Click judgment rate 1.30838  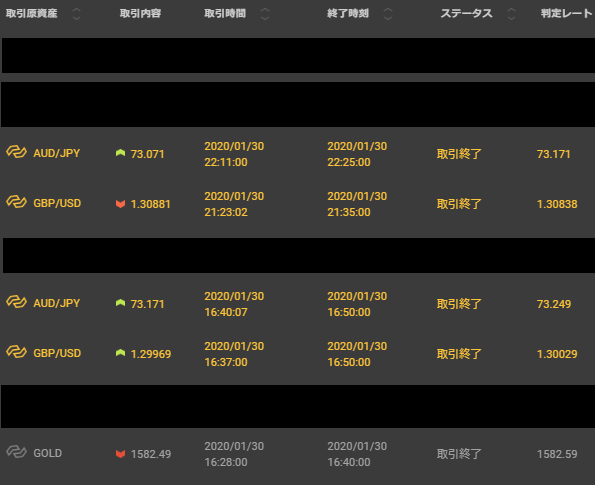click(x=557, y=204)
